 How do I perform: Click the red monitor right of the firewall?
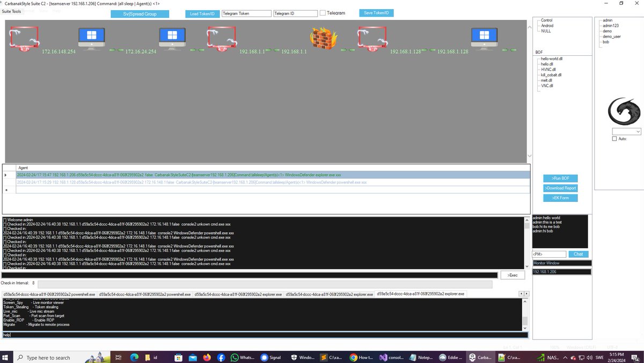coord(373,40)
